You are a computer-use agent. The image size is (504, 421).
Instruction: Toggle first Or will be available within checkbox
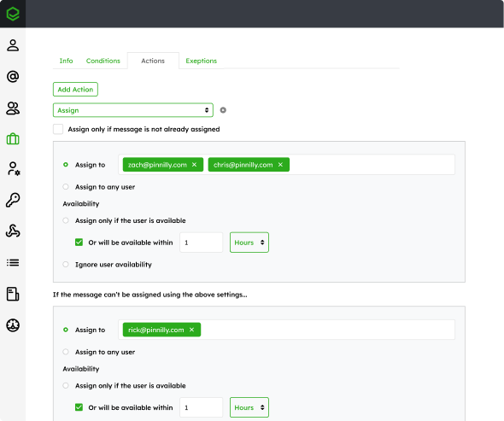point(79,243)
